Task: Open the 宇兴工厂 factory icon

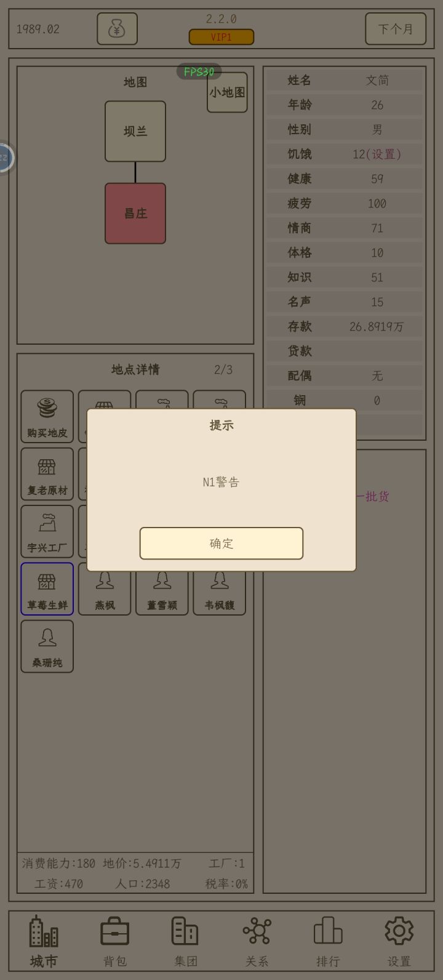Action: coord(47,531)
